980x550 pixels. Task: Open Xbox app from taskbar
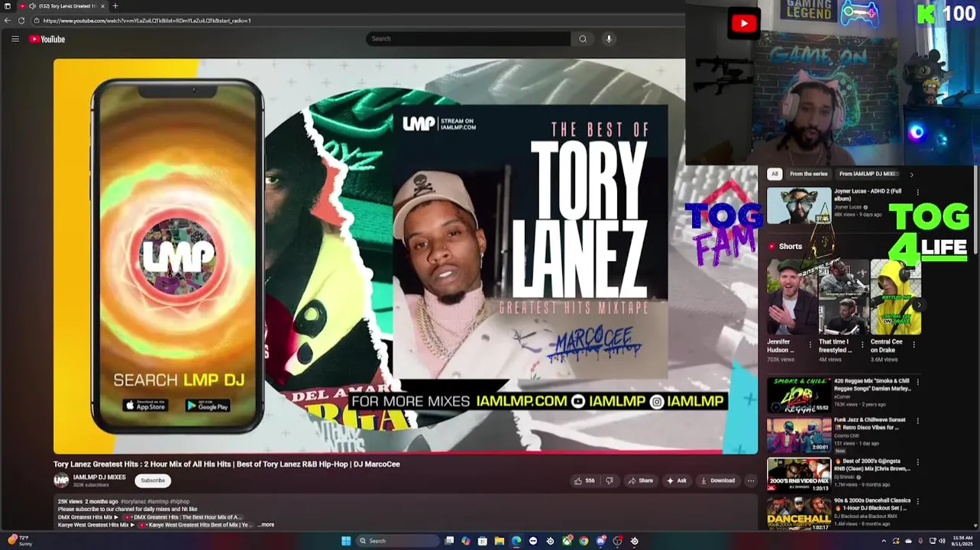point(567,541)
